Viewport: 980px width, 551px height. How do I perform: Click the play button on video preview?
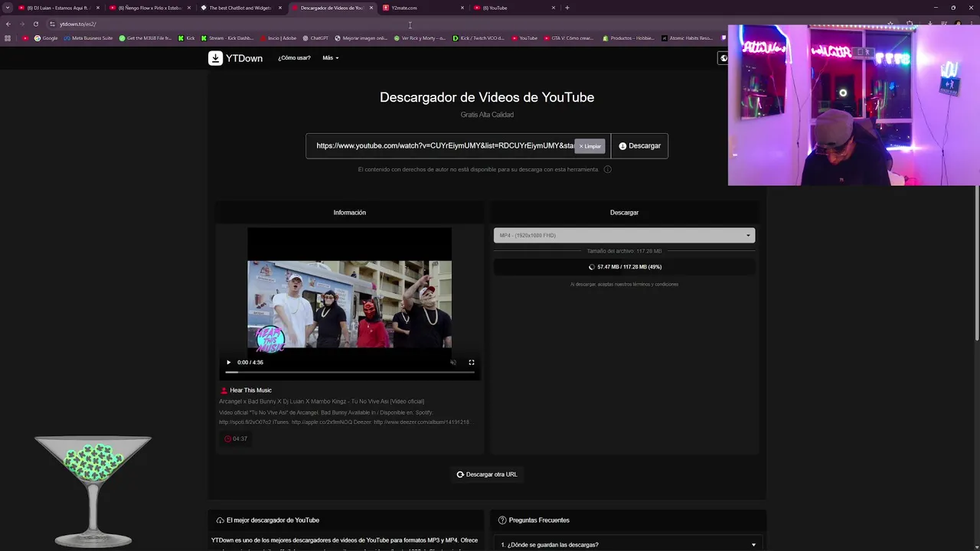click(228, 362)
